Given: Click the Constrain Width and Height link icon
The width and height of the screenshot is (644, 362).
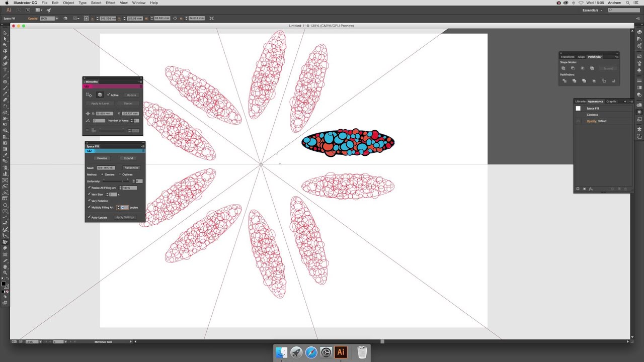Looking at the screenshot, I should [175, 19].
